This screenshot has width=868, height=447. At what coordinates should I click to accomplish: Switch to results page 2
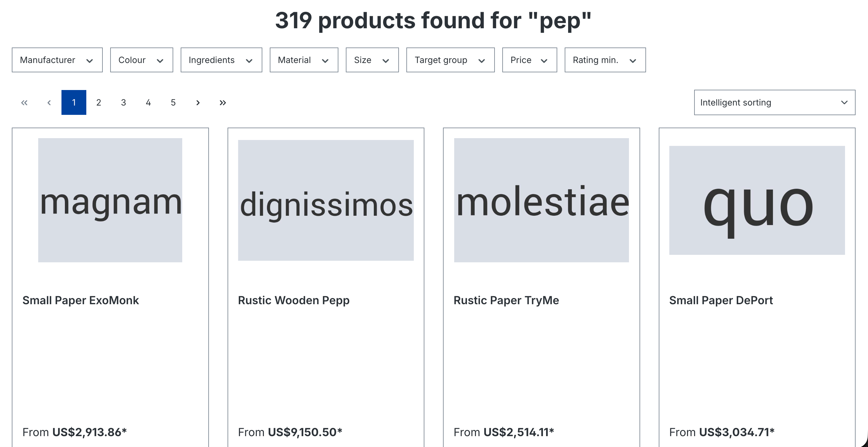point(99,102)
